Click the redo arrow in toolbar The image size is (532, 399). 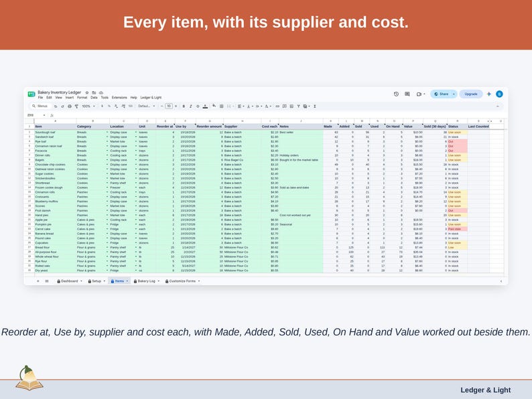tap(62, 106)
